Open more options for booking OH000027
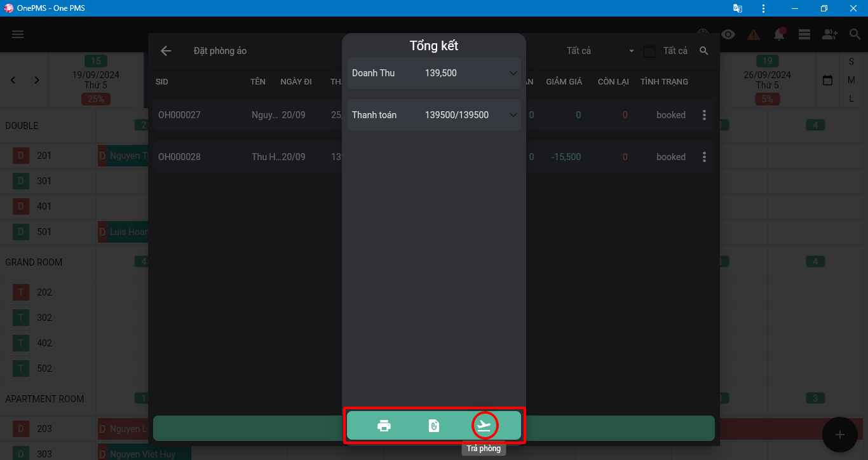868x460 pixels. point(704,115)
